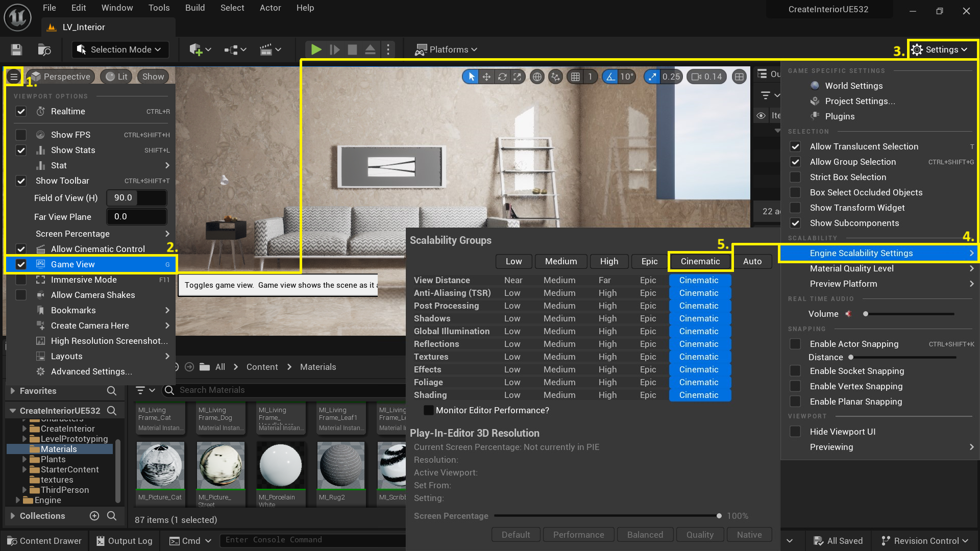The image size is (980, 551).
Task: Select the Move transform tool
Action: pos(486,77)
